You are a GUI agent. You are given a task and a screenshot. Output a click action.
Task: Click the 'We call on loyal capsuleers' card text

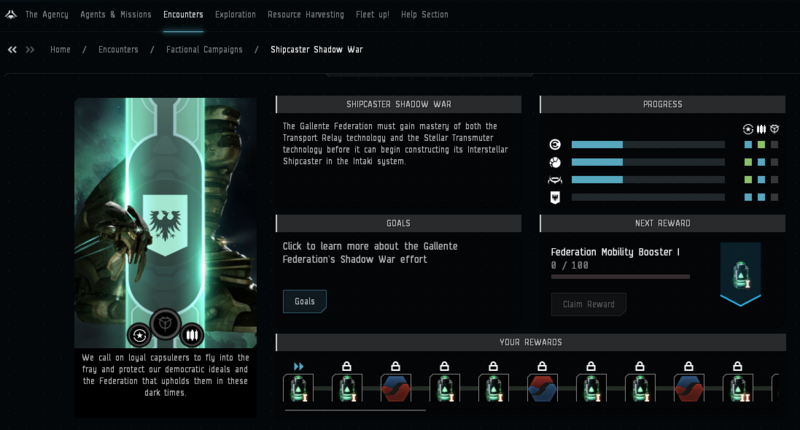165,375
